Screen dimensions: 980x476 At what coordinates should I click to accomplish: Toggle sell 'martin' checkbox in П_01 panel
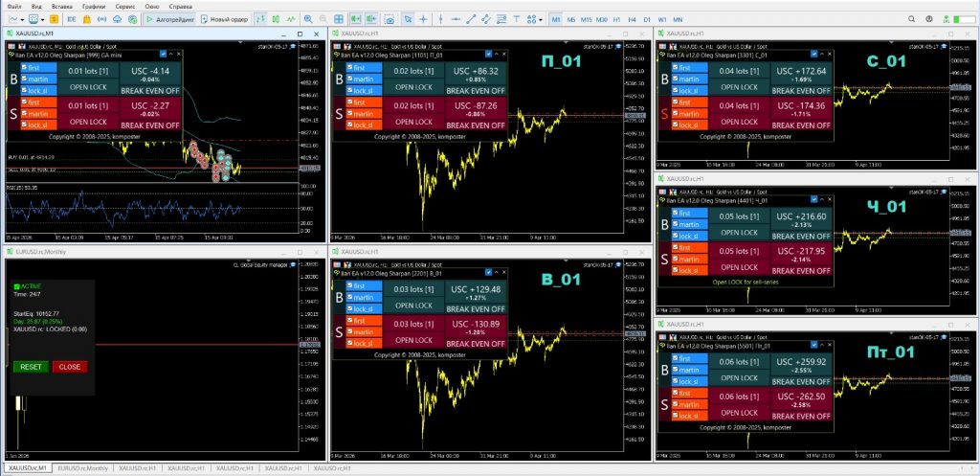coord(350,114)
